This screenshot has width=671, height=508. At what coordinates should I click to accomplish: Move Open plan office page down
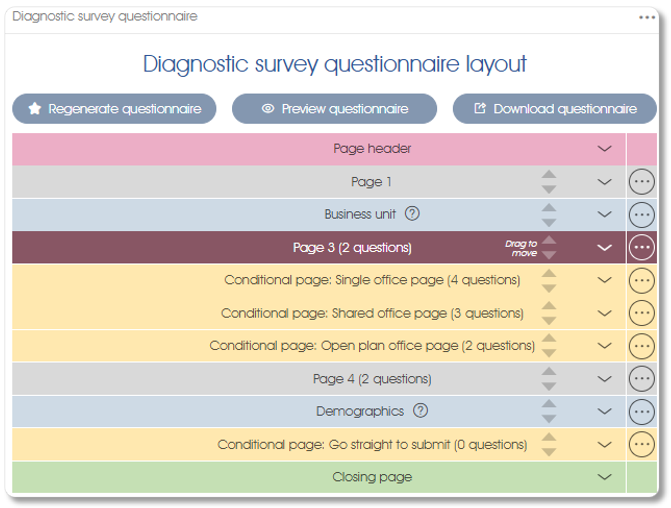[549, 353]
